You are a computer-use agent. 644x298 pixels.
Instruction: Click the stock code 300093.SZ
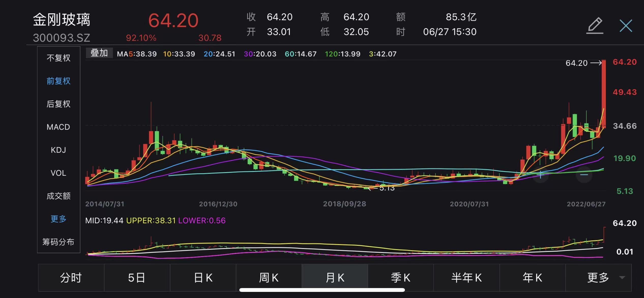coord(62,38)
